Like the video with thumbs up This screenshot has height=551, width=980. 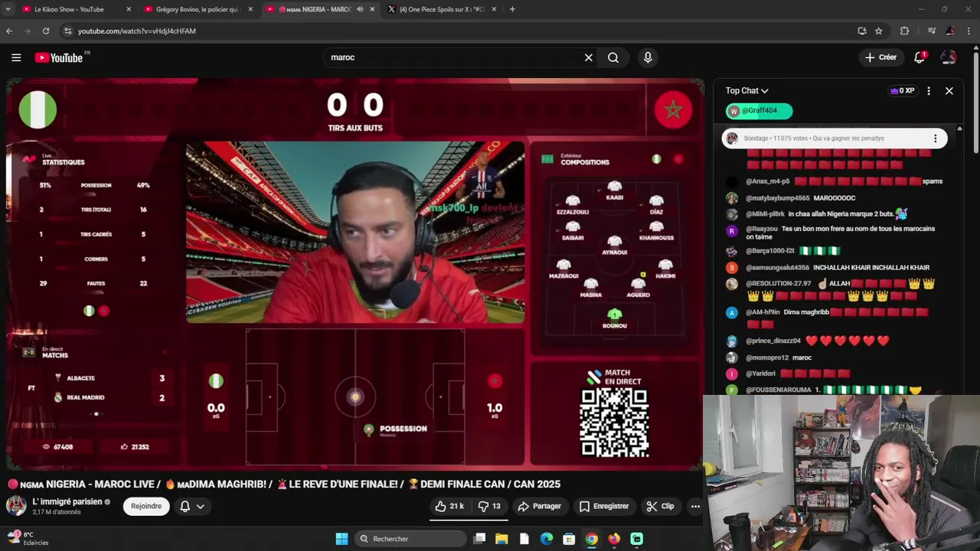click(449, 506)
